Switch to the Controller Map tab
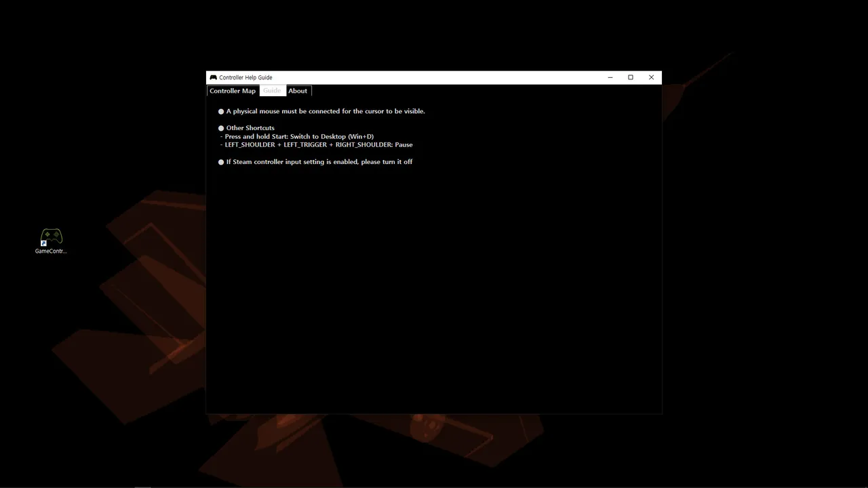 click(233, 91)
